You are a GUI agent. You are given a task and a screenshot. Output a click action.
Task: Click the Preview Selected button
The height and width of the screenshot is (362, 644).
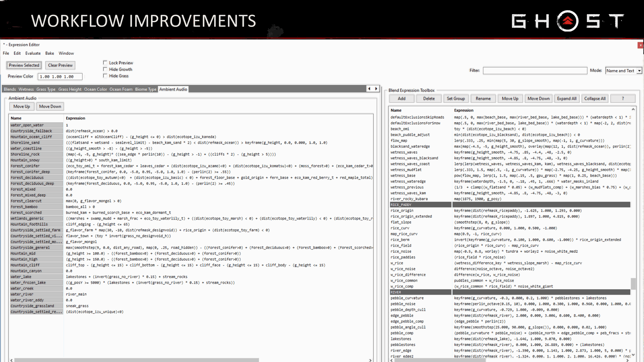24,65
